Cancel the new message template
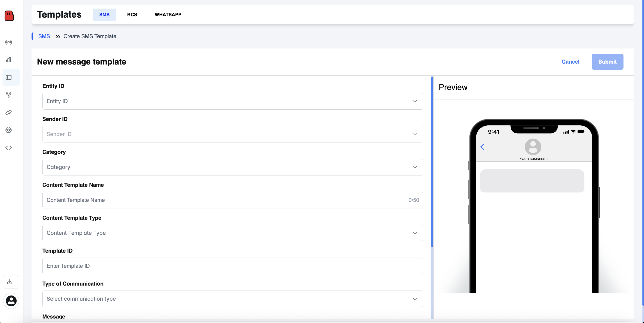644x323 pixels. click(x=570, y=62)
